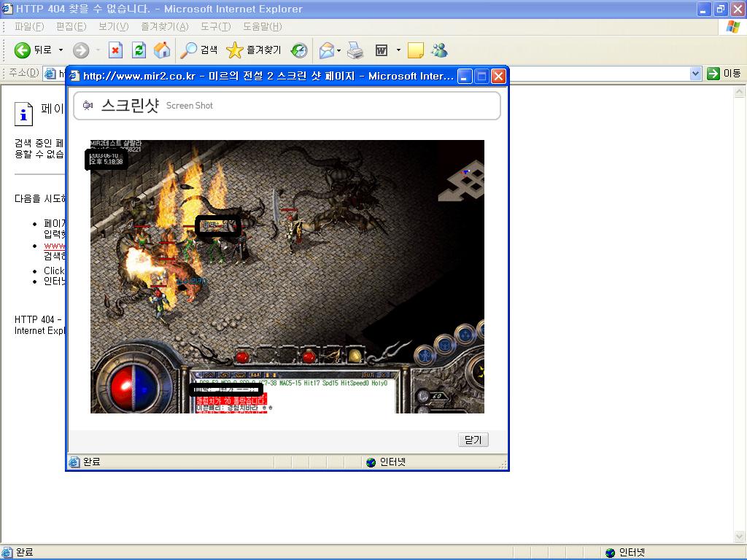Edit page with the Word icon
The height and width of the screenshot is (560, 747).
tap(382, 50)
